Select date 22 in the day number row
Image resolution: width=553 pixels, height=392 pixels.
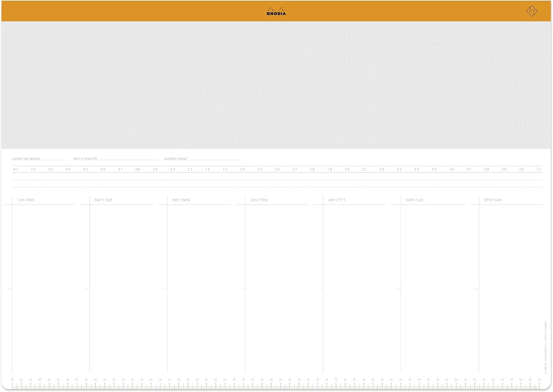pyautogui.click(x=382, y=169)
